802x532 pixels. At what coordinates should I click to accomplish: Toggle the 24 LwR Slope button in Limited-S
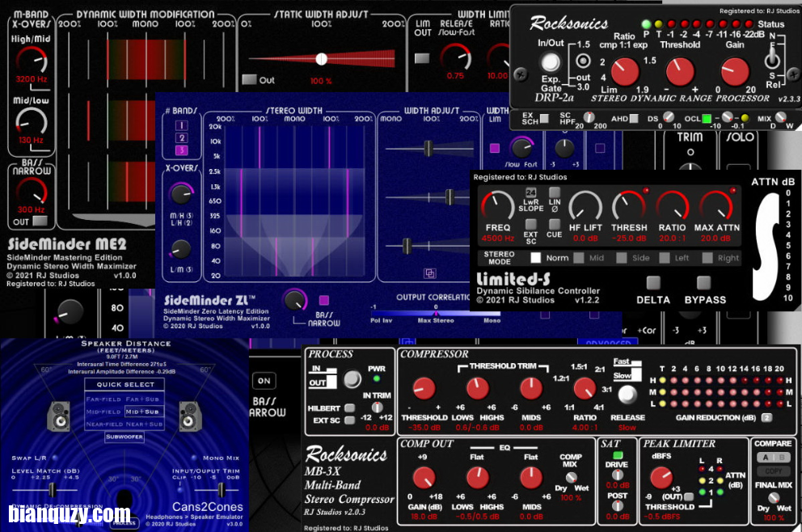click(x=531, y=193)
